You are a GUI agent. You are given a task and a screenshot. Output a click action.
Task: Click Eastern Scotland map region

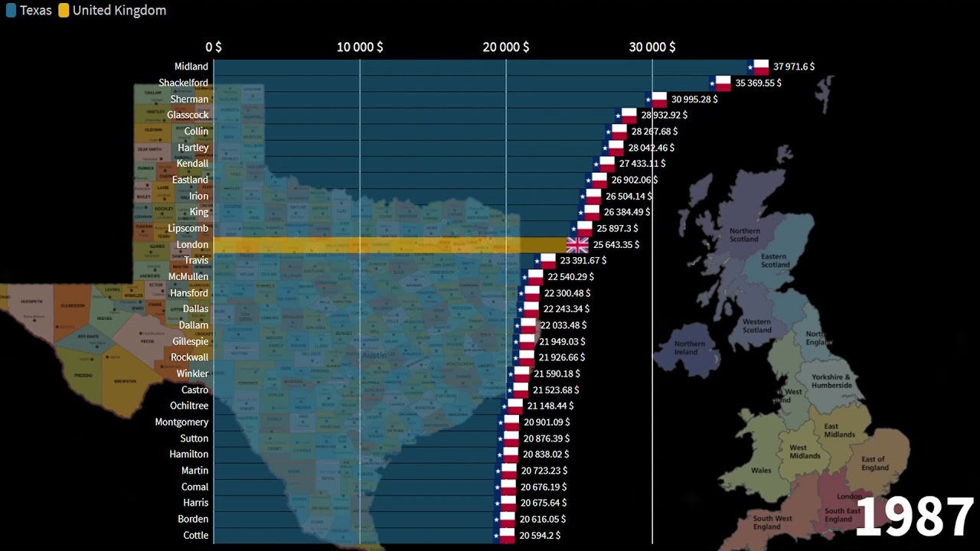tap(775, 261)
